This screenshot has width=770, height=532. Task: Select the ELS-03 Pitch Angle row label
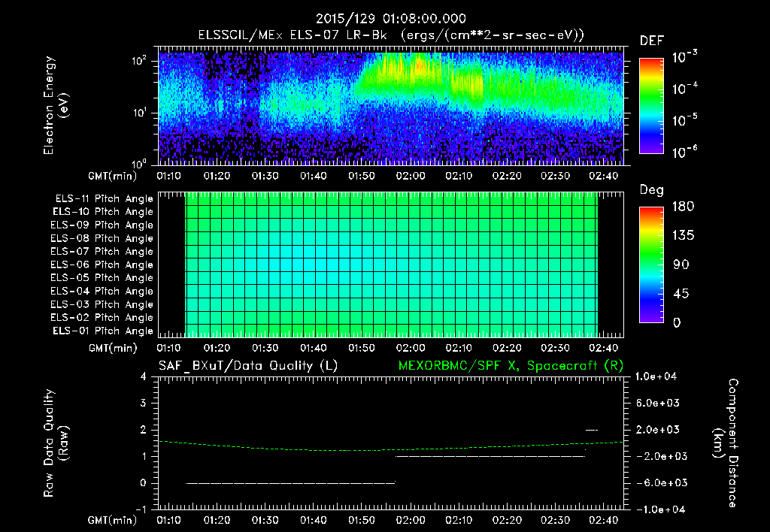point(102,305)
